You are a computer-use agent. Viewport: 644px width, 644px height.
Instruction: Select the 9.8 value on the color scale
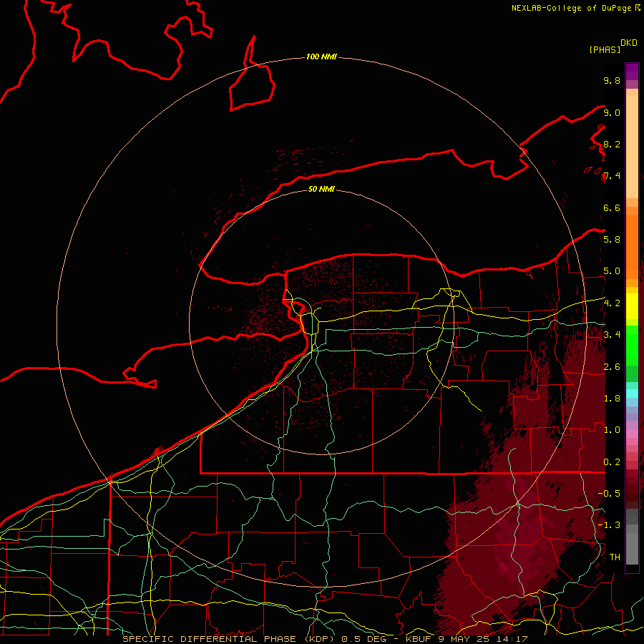612,80
